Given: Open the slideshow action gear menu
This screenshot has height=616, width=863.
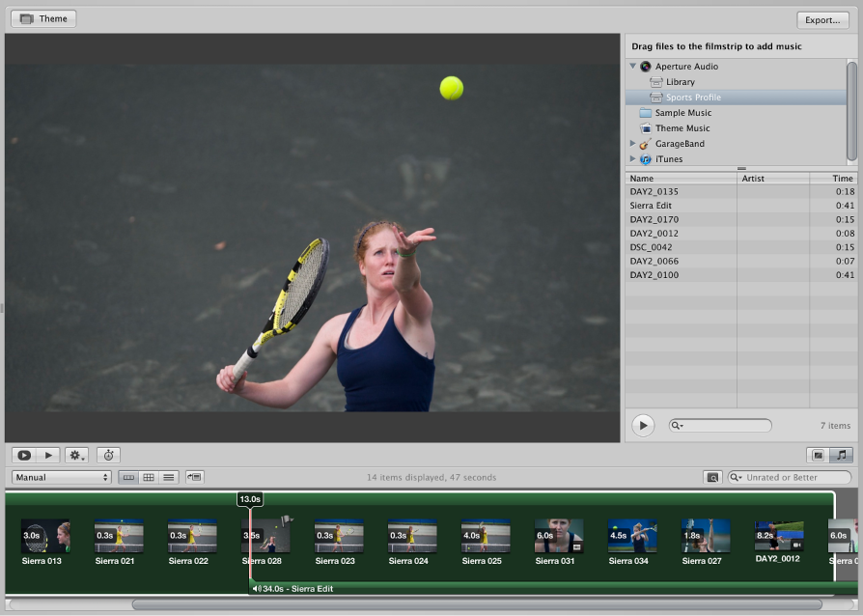Looking at the screenshot, I should (75, 455).
